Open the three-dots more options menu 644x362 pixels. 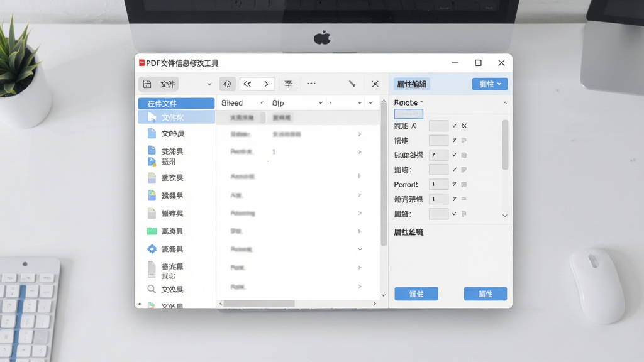(x=311, y=84)
